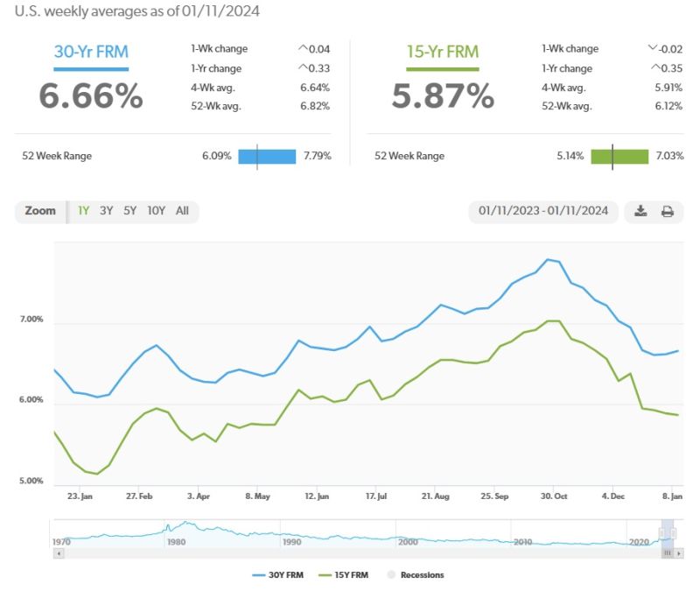Toggle Recessions visibility in legend
The image size is (700, 591).
pos(415,575)
